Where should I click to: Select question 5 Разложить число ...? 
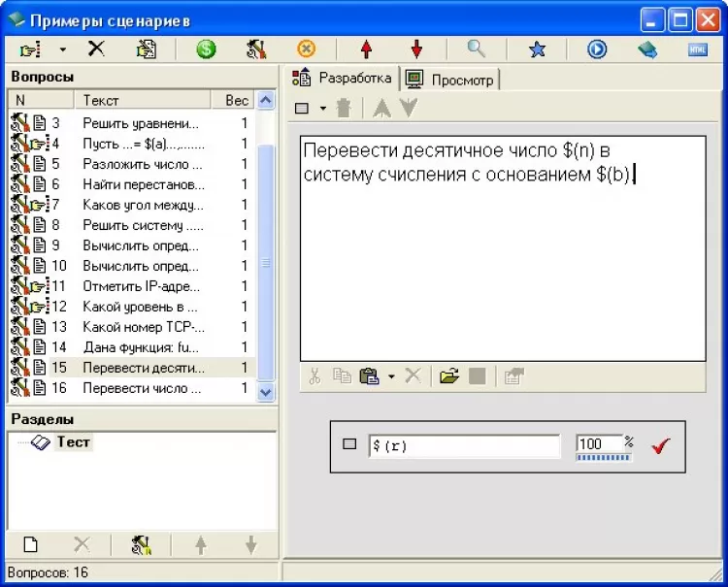pyautogui.click(x=132, y=164)
